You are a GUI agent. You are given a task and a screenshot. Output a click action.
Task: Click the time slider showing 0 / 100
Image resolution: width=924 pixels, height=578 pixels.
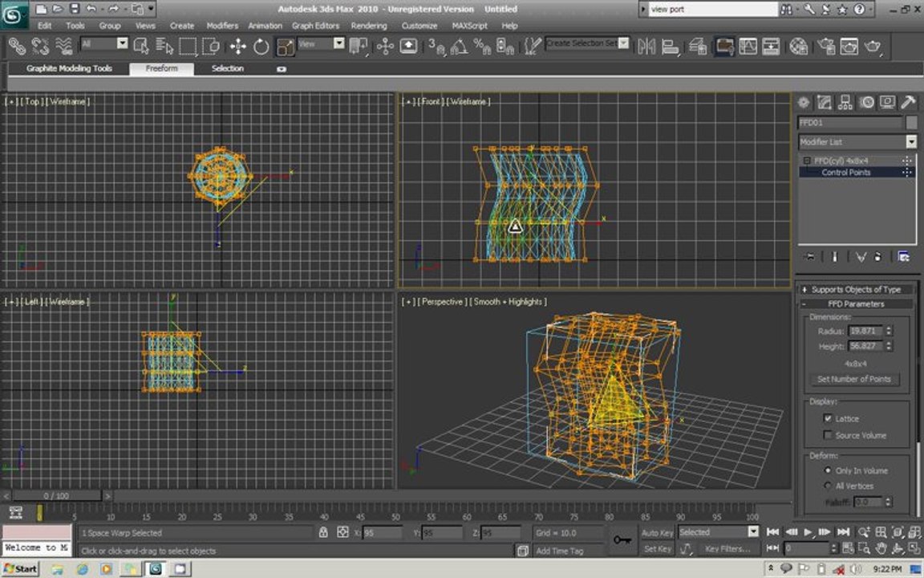click(x=57, y=496)
